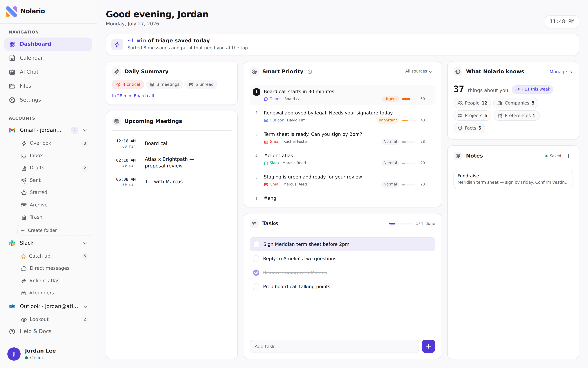This screenshot has height=368, width=588.
Task: Click the 4 critical chip
Action: click(128, 85)
